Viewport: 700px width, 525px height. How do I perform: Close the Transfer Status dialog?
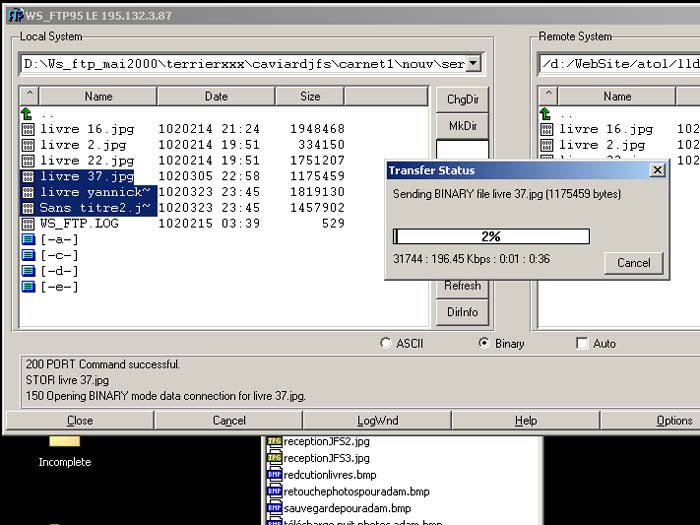658,170
